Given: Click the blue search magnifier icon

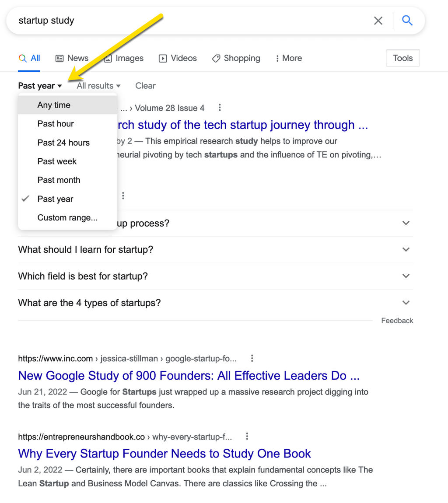Looking at the screenshot, I should tap(407, 21).
